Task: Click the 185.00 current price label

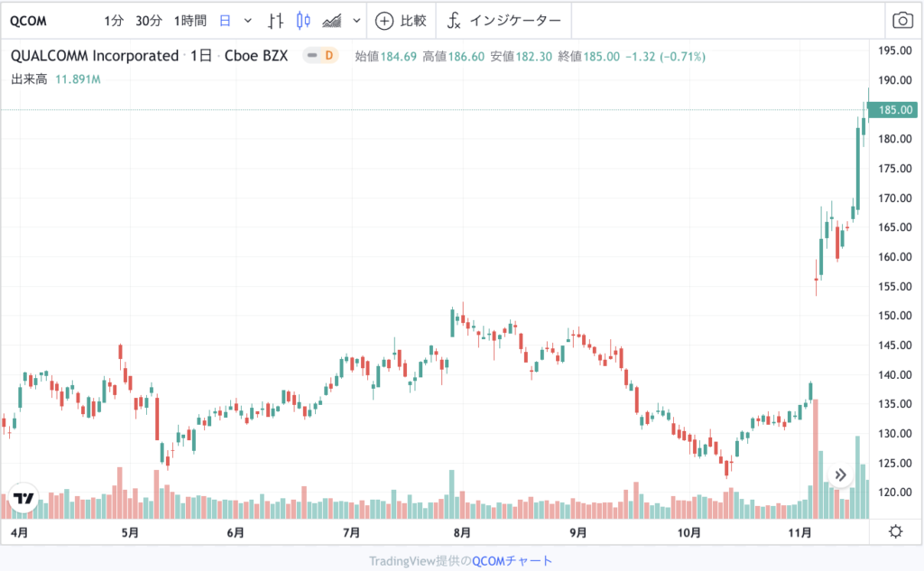Action: click(893, 110)
